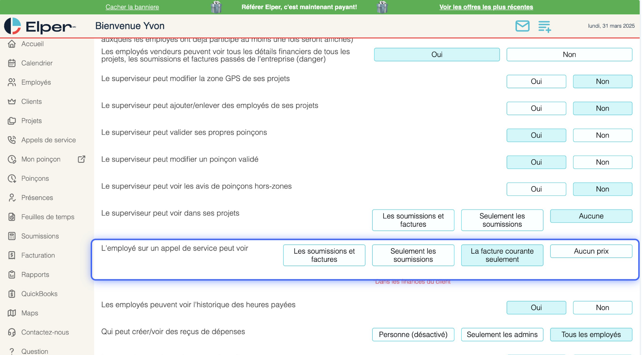The image size is (644, 355).
Task: Choose 'Tous les employés' for expense receipts
Action: point(591,335)
